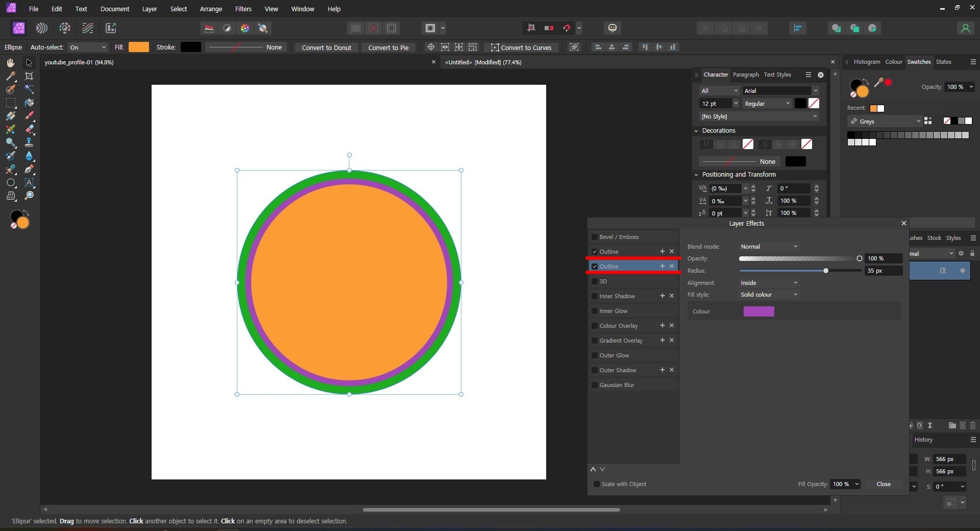Image resolution: width=980 pixels, height=531 pixels.
Task: Open the Filters menu
Action: tap(243, 9)
